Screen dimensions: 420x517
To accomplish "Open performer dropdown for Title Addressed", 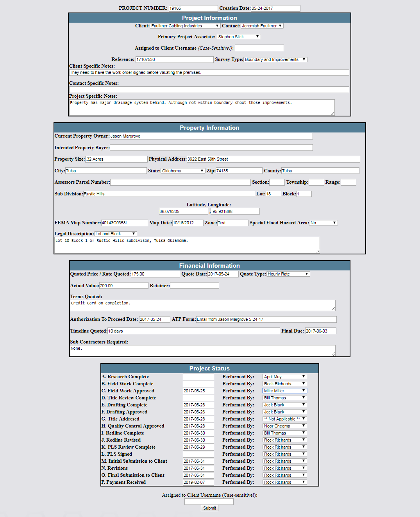I will click(x=284, y=419).
